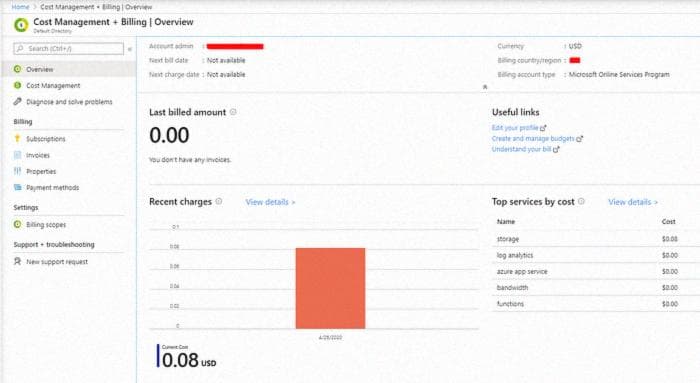Click the Cost Management + Billing | Overview breadcrumb
This screenshot has height=383, width=700.
tap(96, 7)
